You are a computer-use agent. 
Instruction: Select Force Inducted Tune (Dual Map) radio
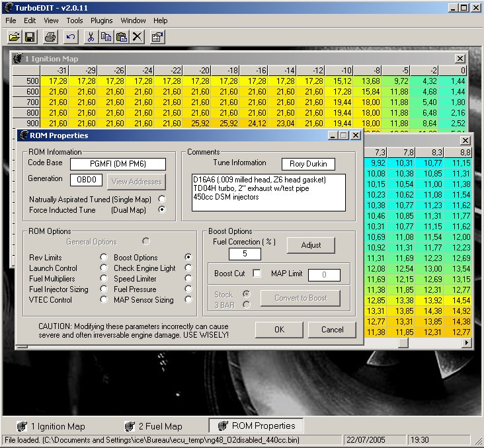click(162, 209)
